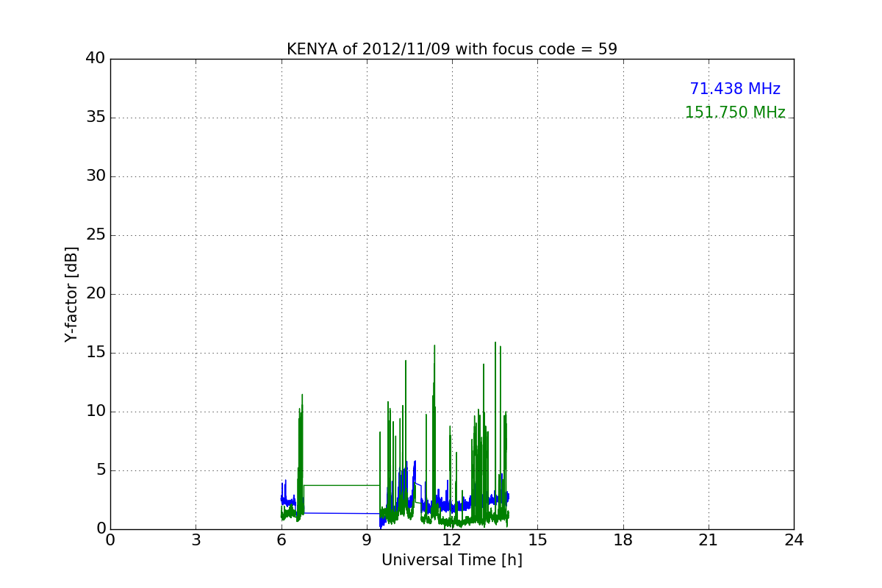Viewport: 882px width, 588px height.
Task: Click x-axis tick label '3'
Action: coord(196,540)
